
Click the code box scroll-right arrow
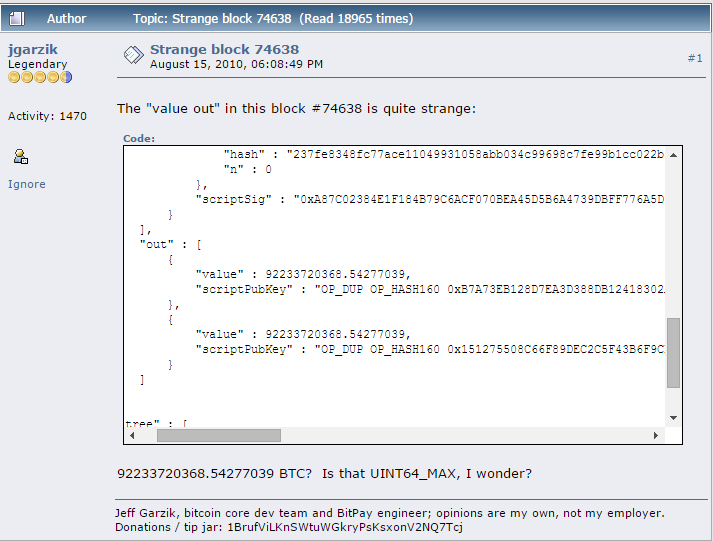click(x=656, y=436)
